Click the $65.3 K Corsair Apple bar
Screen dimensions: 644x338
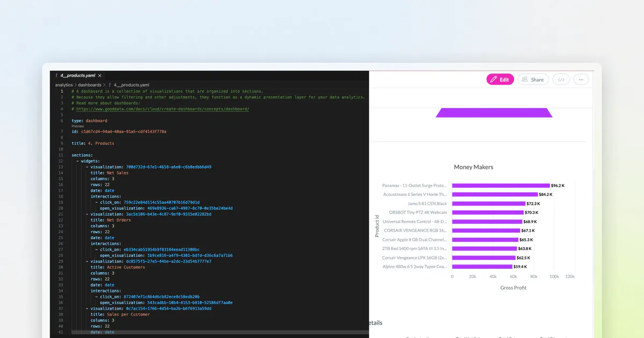[x=485, y=240]
